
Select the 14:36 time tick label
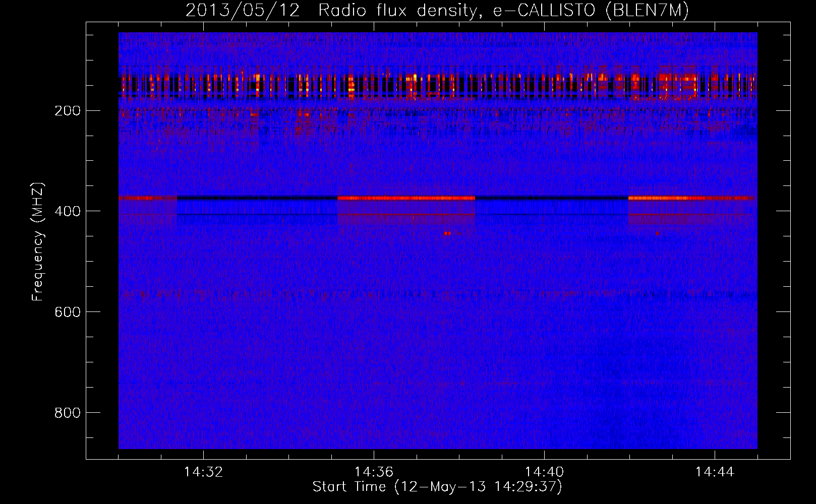[374, 472]
